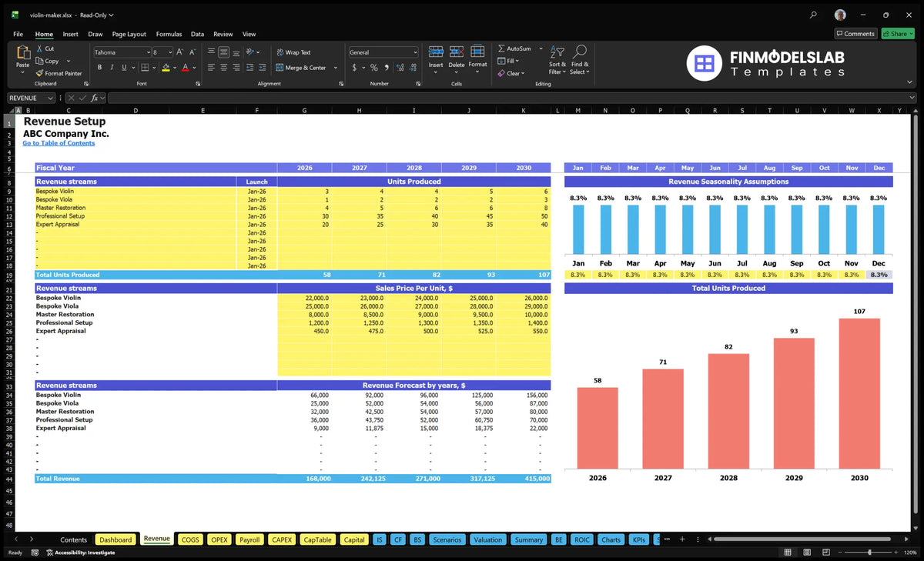Toggle Center horizontal alignment
Screen dimensions: 924x561
pyautogui.click(x=224, y=68)
